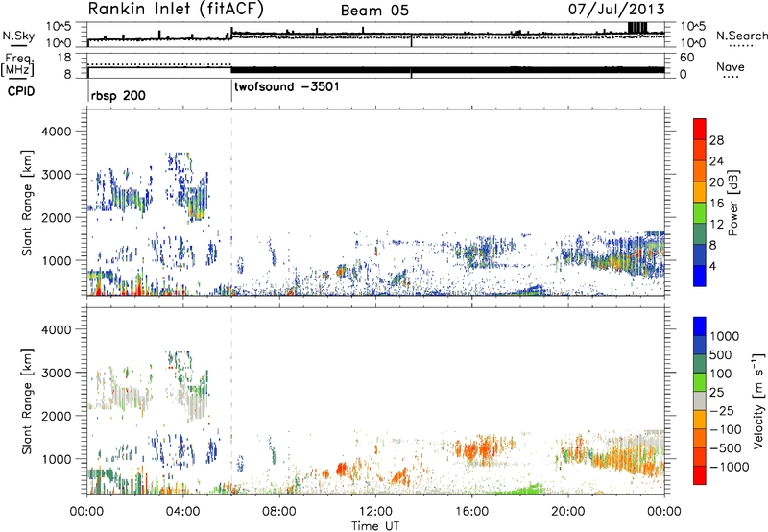Click the blue 1000 velocity color band
Image resolution: width=768 pixels, height=532 pixels.
[700, 326]
